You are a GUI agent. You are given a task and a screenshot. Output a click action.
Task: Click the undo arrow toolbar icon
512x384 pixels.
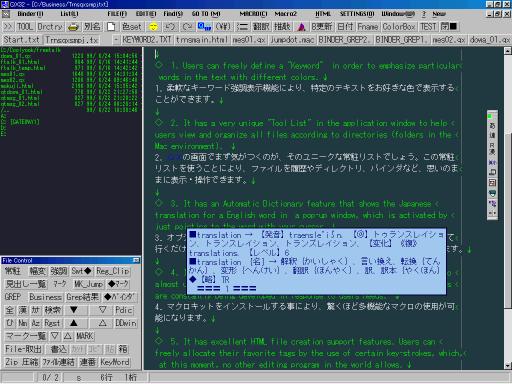[170, 27]
